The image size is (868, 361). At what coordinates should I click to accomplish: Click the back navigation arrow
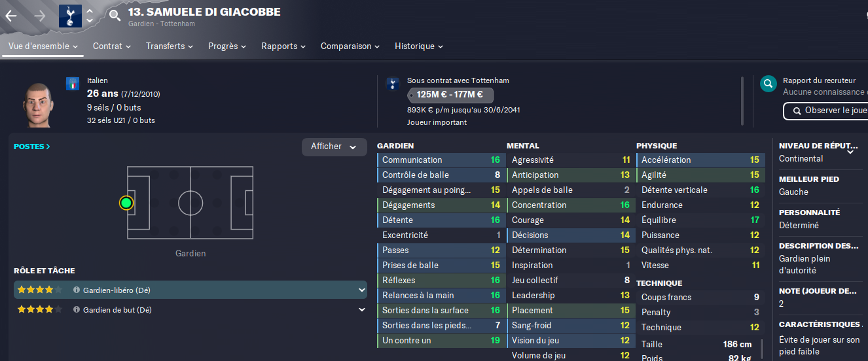tap(11, 16)
